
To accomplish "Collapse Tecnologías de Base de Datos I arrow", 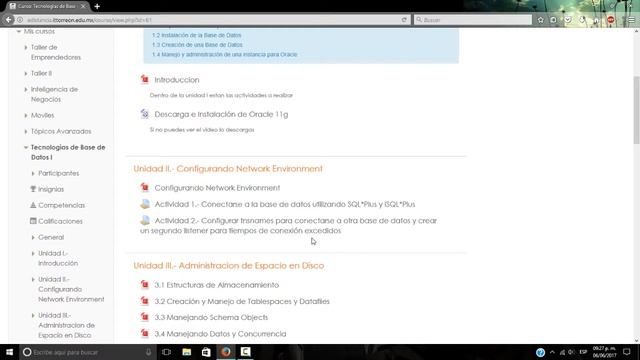I will (x=26, y=147).
